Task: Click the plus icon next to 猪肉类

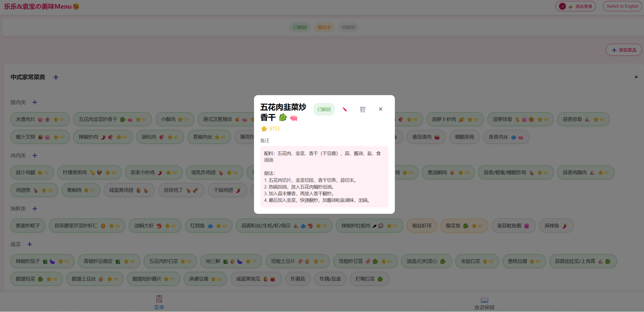Action: pyautogui.click(x=35, y=102)
